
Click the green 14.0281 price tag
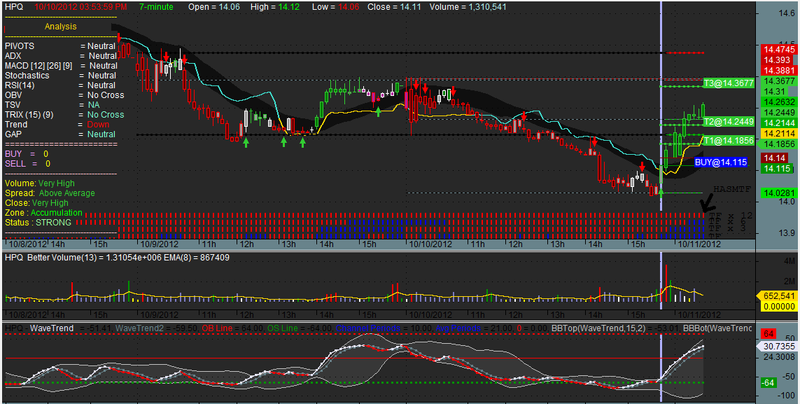[x=779, y=193]
